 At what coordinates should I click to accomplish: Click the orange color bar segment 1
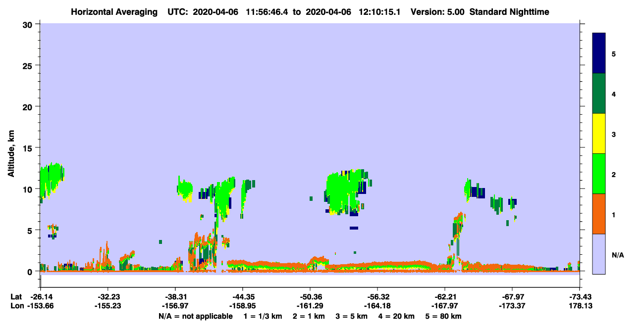click(599, 214)
